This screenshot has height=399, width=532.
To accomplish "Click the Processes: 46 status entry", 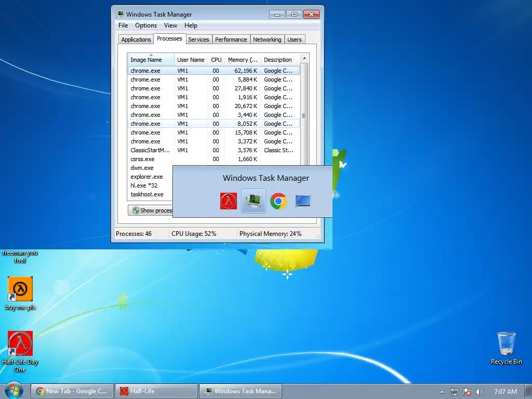I will click(x=134, y=234).
